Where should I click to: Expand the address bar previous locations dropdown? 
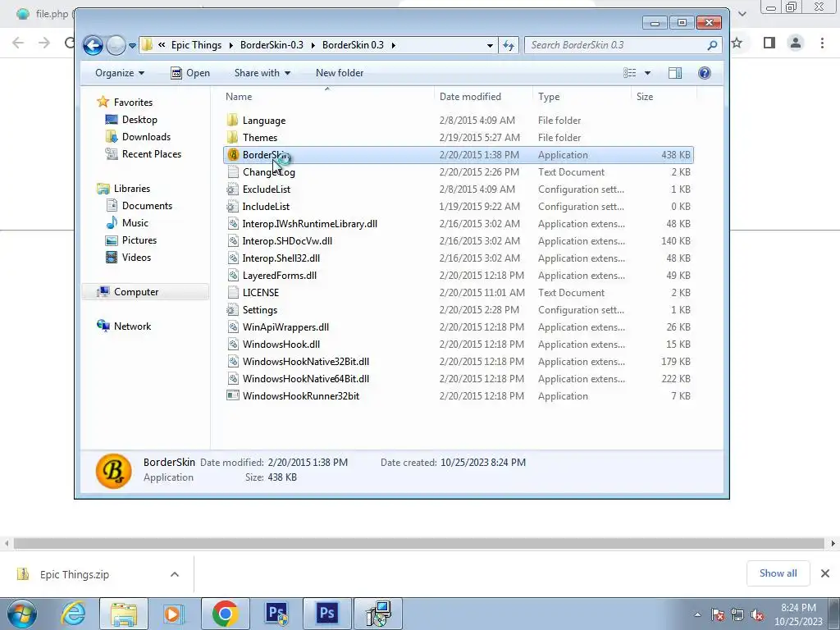click(490, 46)
